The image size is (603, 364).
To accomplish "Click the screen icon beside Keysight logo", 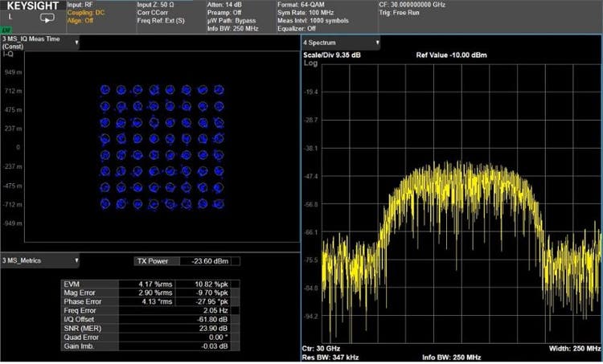I will (x=47, y=18).
